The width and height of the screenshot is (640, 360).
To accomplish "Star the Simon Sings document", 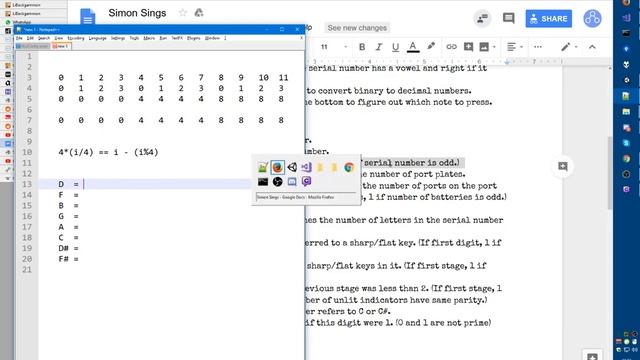I will click(x=183, y=13).
